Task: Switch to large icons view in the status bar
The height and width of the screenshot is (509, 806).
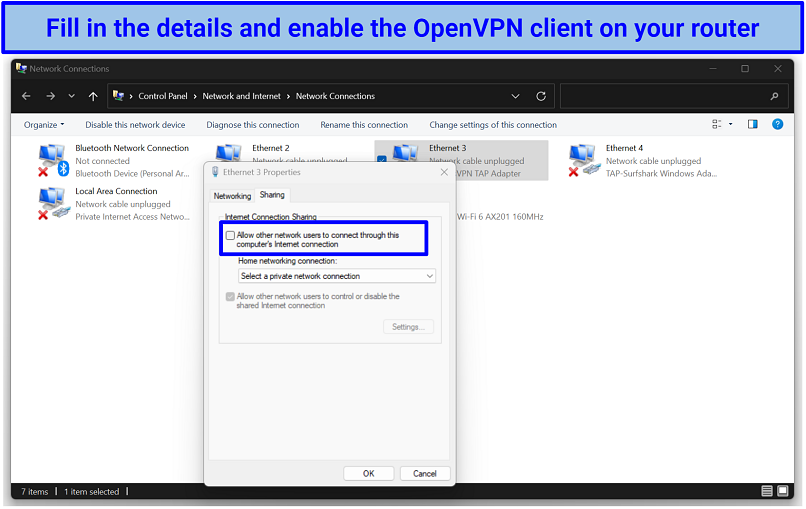Action: pyautogui.click(x=782, y=491)
